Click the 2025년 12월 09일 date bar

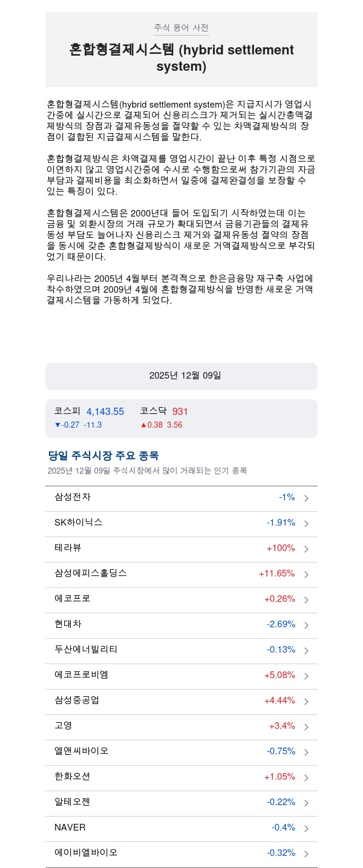click(181, 376)
